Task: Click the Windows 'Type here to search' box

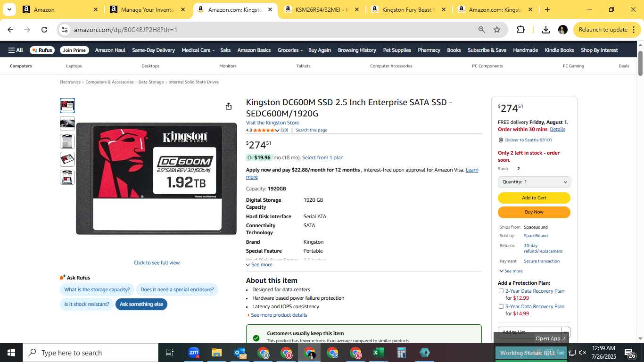Action: coord(90,353)
